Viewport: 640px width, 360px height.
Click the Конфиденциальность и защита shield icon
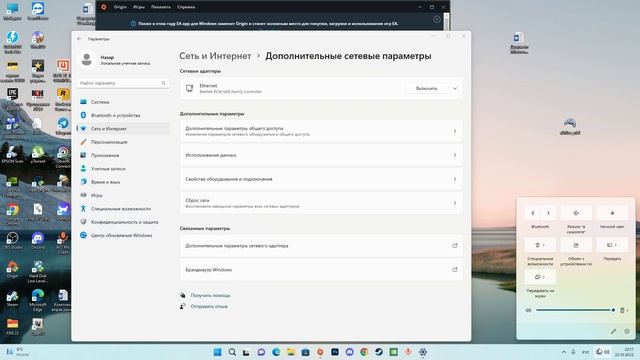pos(83,222)
